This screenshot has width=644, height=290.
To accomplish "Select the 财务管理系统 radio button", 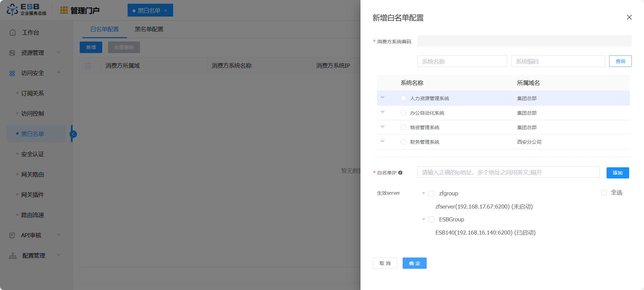I will click(x=403, y=142).
